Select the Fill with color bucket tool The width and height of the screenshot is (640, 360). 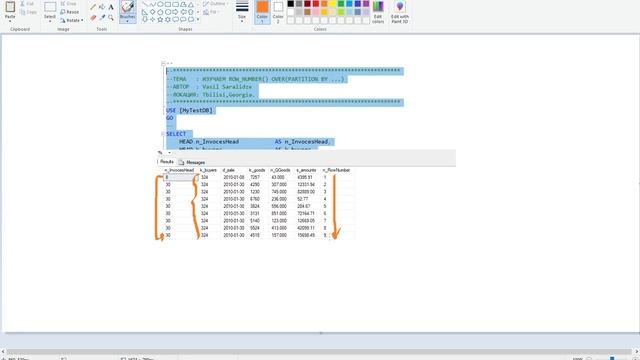click(102, 7)
